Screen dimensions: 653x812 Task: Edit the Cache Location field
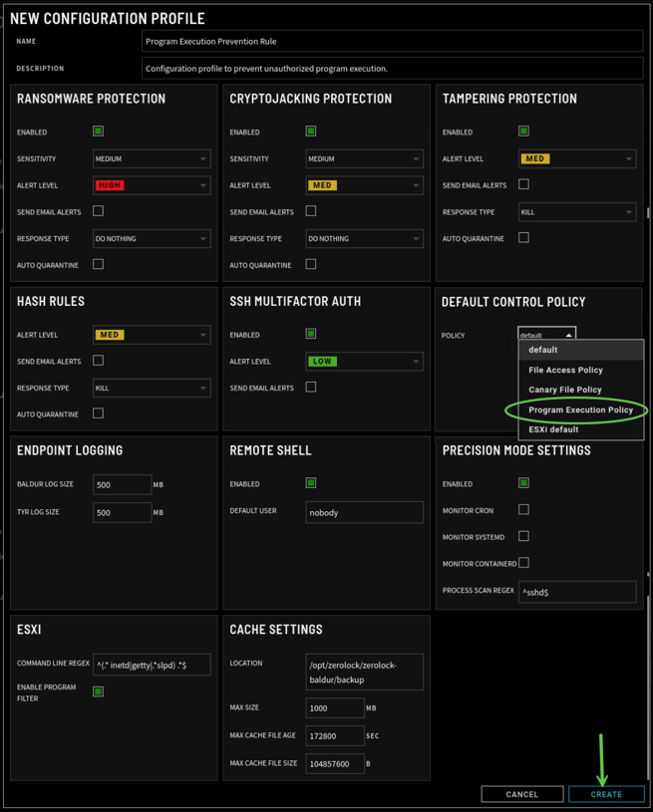[x=364, y=672]
